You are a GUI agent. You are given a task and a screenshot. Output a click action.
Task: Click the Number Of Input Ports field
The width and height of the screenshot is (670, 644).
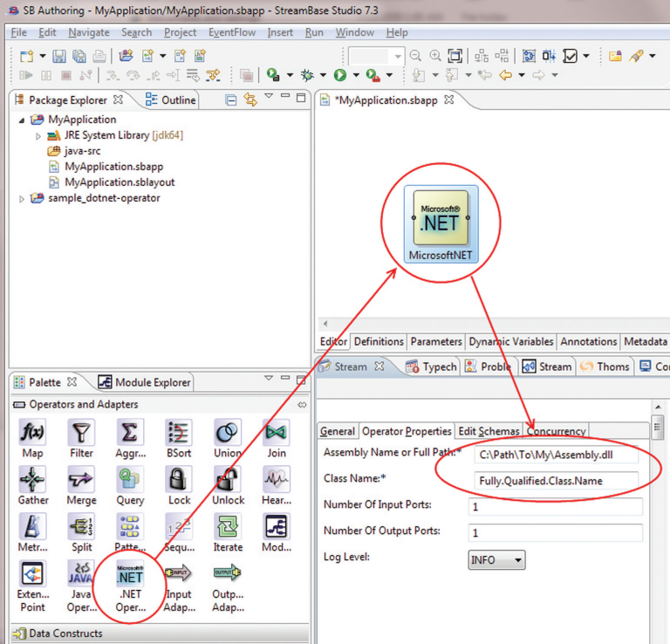[557, 507]
